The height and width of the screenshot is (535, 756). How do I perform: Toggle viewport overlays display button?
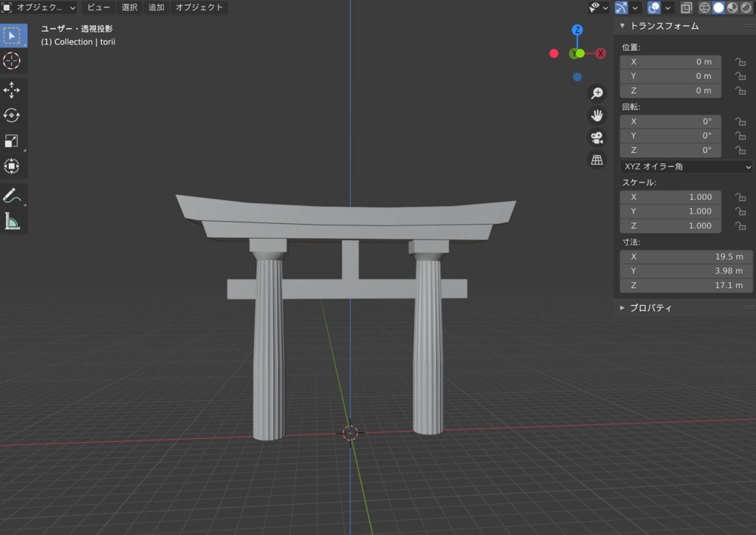coord(654,7)
